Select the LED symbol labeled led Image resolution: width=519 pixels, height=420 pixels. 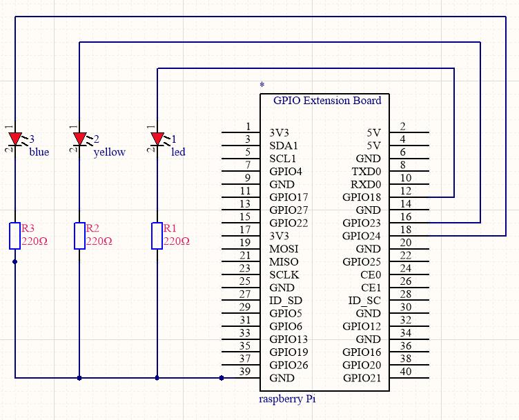coord(157,139)
